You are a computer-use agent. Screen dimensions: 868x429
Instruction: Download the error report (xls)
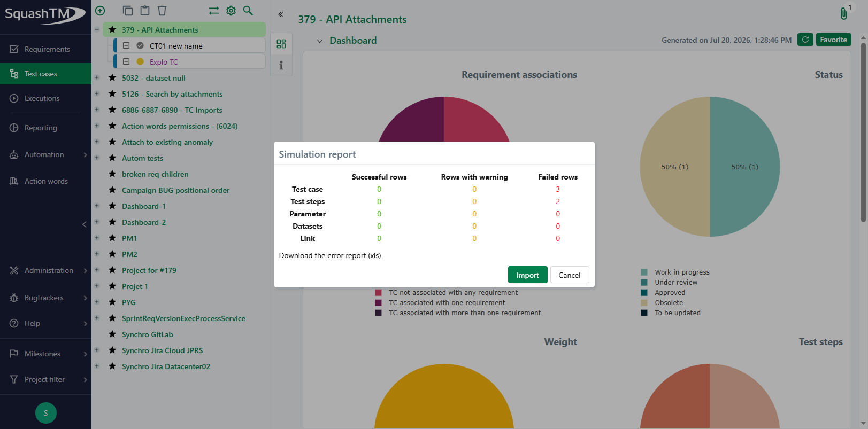pyautogui.click(x=330, y=255)
